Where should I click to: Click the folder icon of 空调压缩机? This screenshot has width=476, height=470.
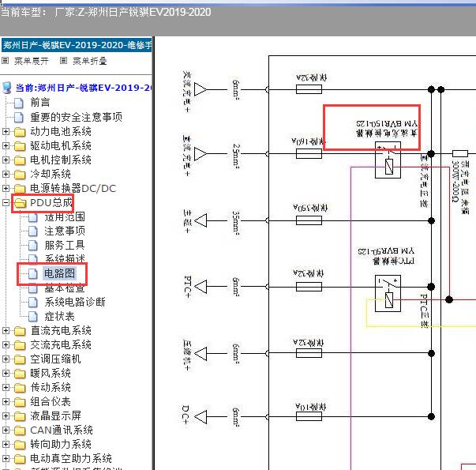[20, 359]
